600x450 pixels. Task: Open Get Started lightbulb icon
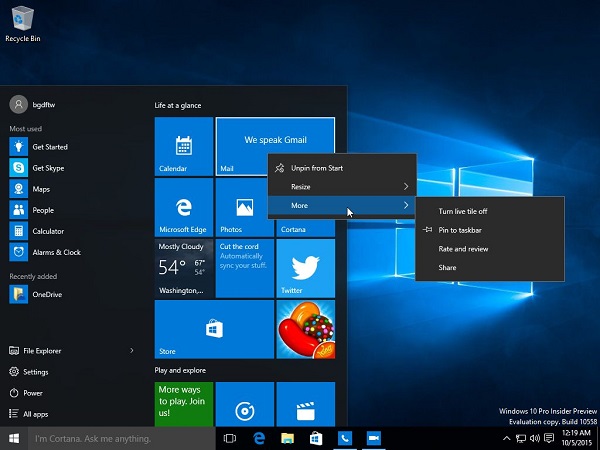[18, 147]
